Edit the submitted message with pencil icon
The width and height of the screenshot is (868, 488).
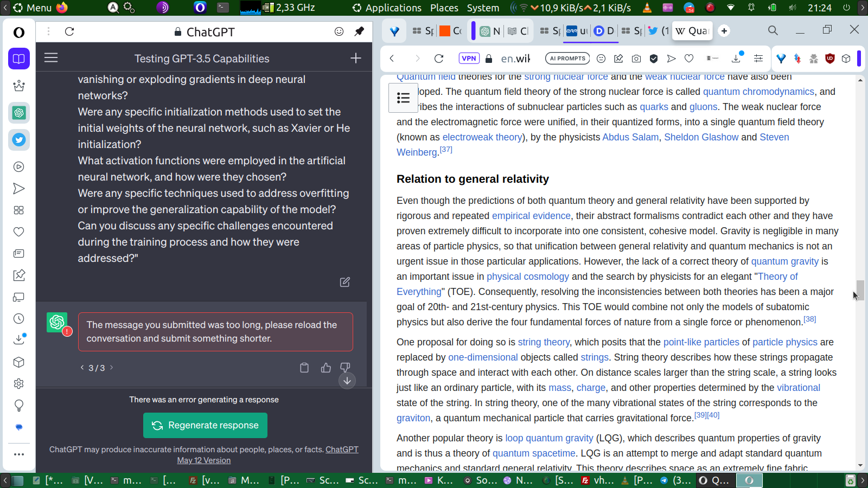345,282
